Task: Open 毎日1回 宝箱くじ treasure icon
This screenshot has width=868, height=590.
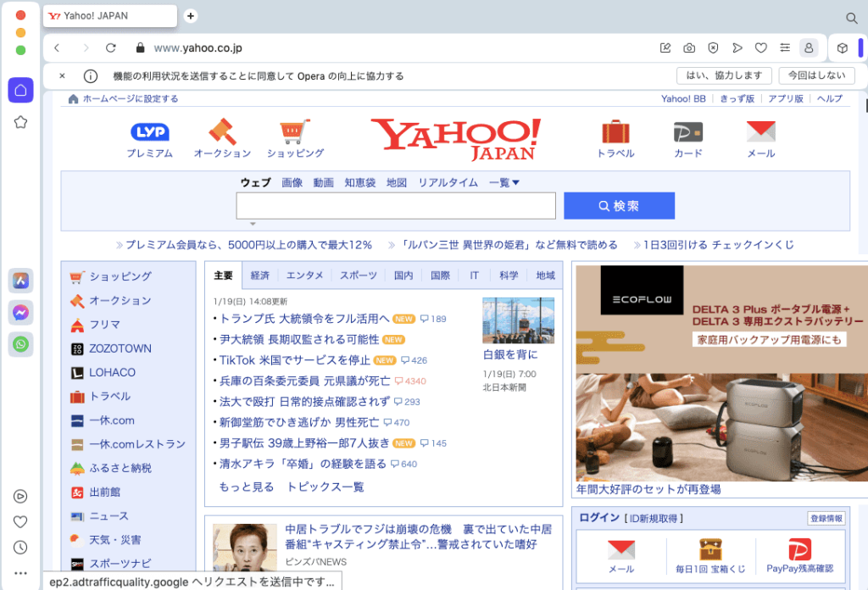Action: coord(710,556)
